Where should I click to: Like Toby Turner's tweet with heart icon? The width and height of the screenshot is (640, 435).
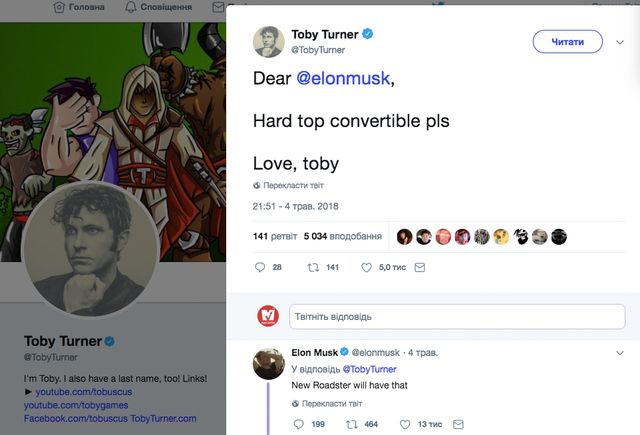coord(367,267)
